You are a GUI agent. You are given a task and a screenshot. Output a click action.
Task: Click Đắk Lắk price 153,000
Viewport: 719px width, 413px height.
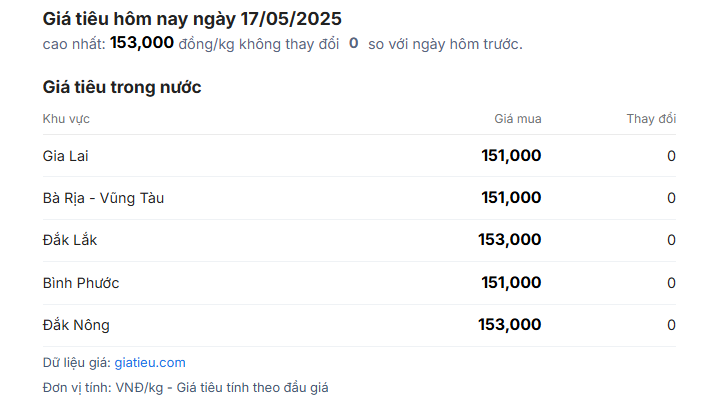point(510,240)
